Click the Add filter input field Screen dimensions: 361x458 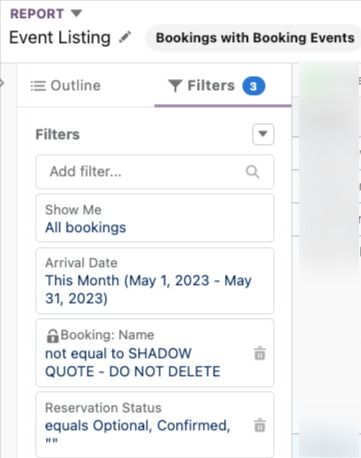tap(155, 172)
